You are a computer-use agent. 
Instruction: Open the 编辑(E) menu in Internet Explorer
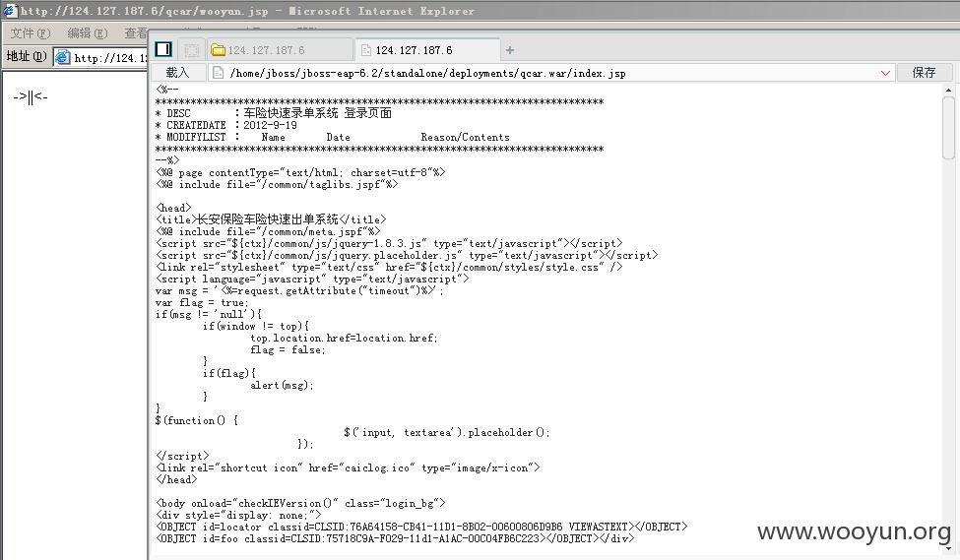click(x=87, y=33)
